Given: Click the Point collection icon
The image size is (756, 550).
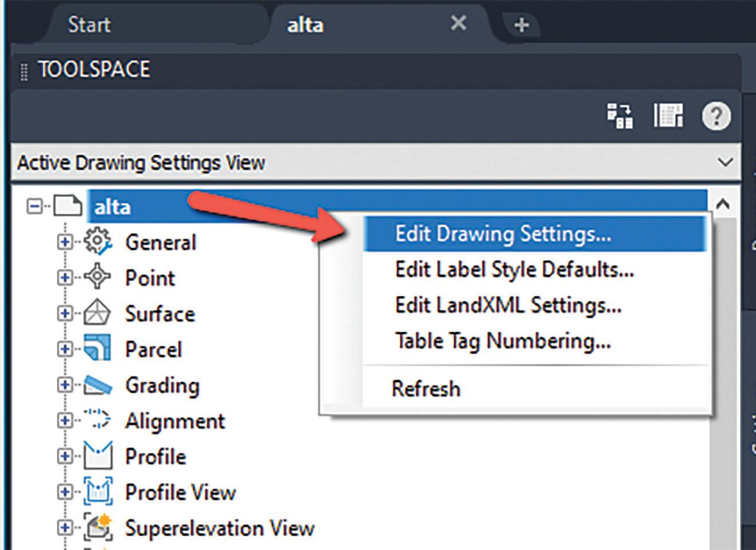Looking at the screenshot, I should pos(97,277).
